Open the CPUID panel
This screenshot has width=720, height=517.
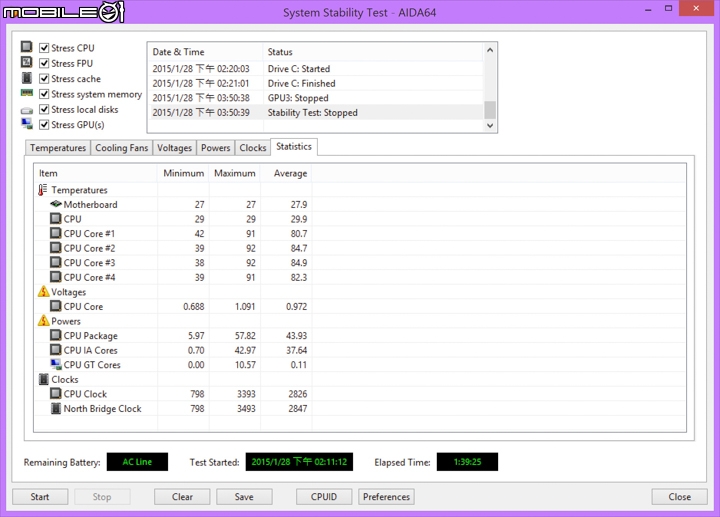click(324, 497)
